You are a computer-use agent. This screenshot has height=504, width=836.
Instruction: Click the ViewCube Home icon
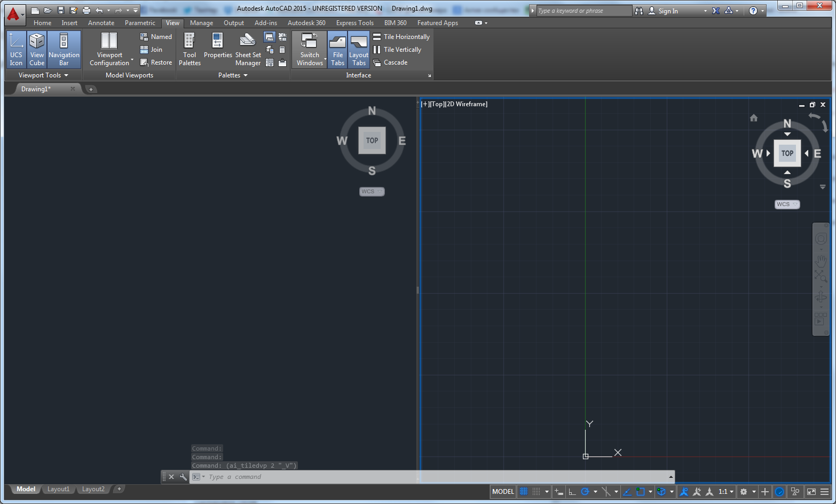754,118
